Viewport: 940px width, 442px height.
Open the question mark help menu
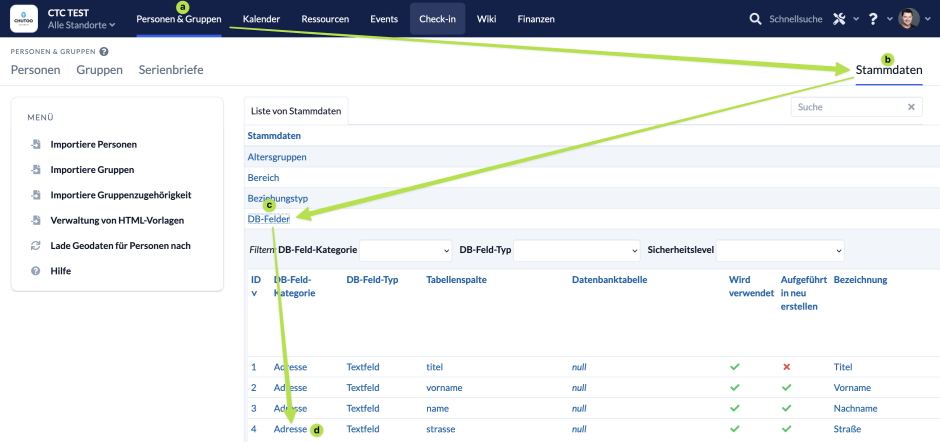point(873,19)
